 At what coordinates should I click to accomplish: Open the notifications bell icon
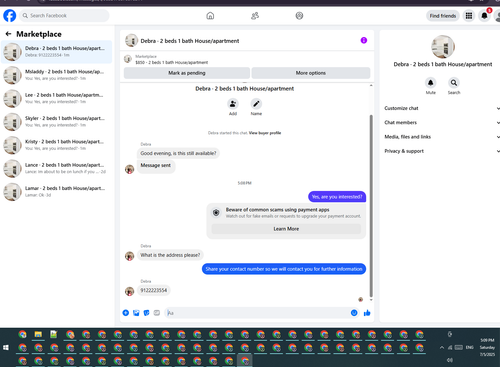[x=484, y=16]
